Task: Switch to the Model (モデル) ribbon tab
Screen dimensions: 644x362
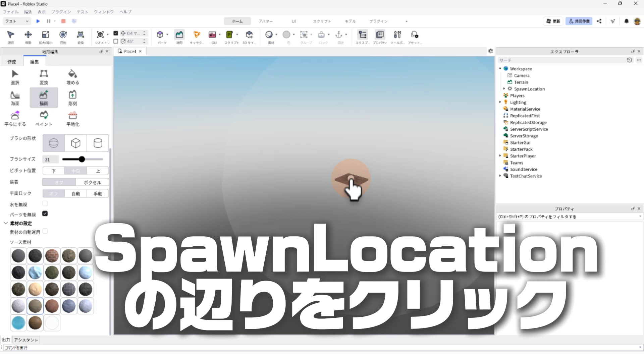Action: 350,21
